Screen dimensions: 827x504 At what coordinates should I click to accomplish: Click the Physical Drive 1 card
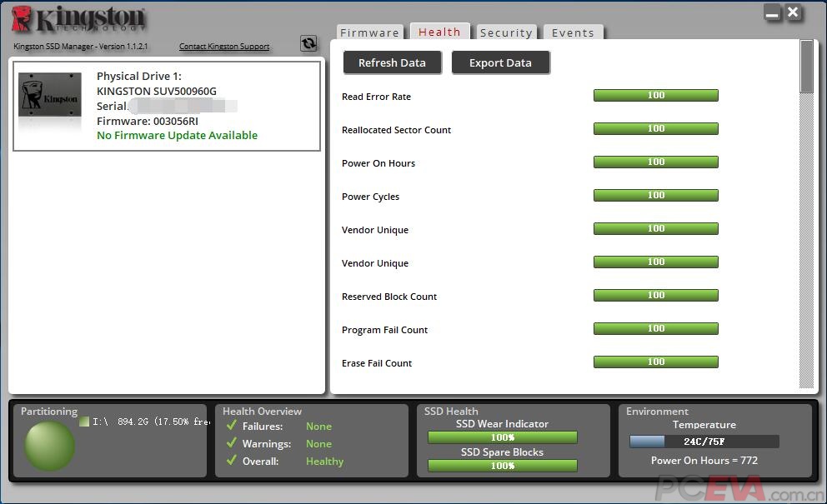click(x=167, y=106)
